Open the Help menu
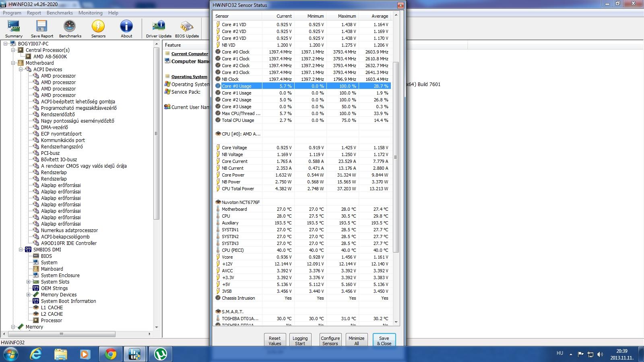The image size is (644, 362). 113,13
